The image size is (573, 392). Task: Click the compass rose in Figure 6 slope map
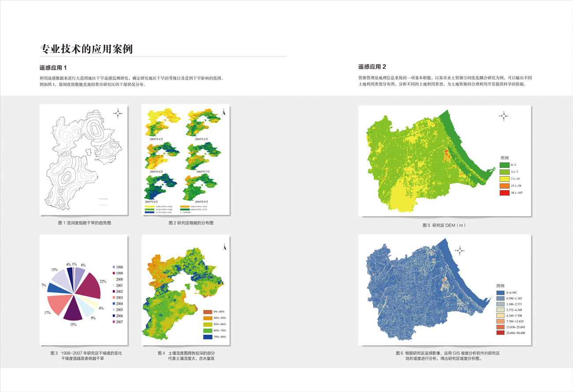[459, 250]
